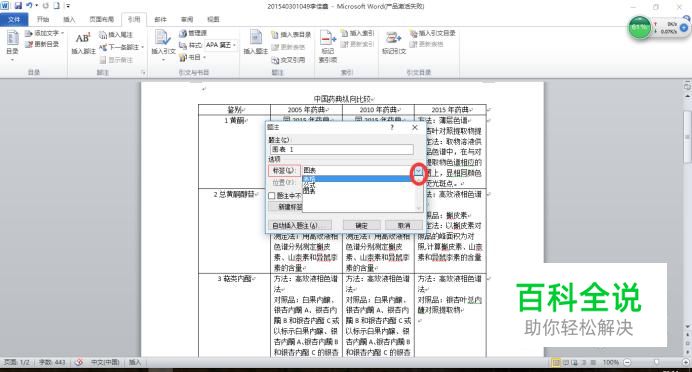This screenshot has height=372, width=692.
Task: Click the 2015 年药典 table header cell
Action: [450, 109]
